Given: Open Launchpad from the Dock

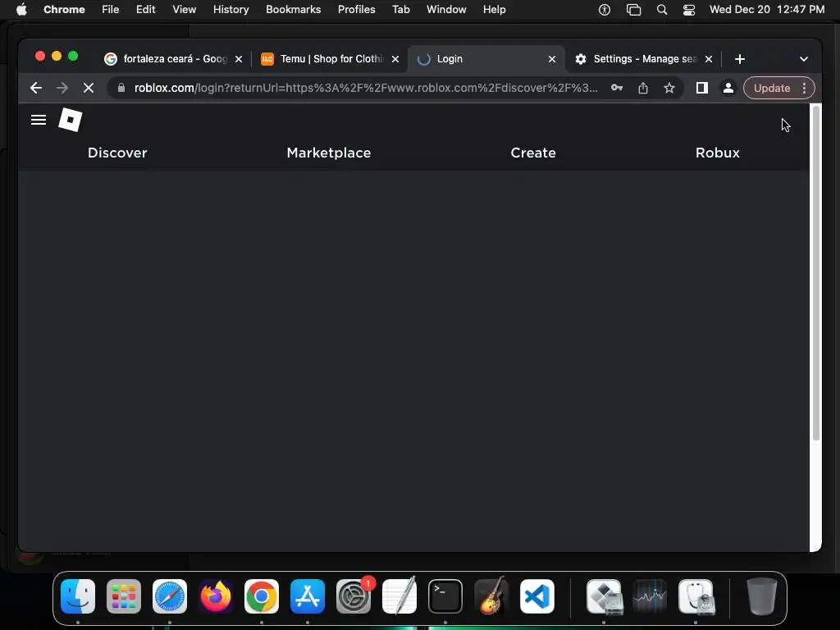Looking at the screenshot, I should (x=124, y=596).
